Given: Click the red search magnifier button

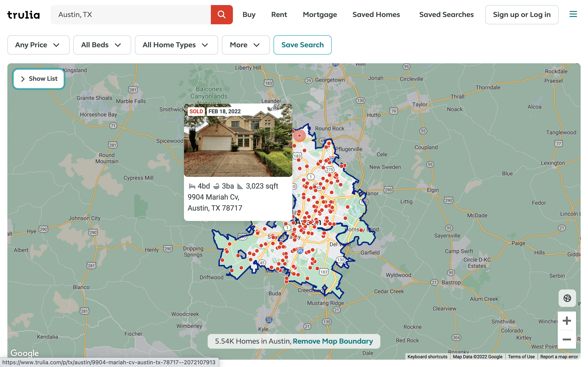Looking at the screenshot, I should point(221,14).
